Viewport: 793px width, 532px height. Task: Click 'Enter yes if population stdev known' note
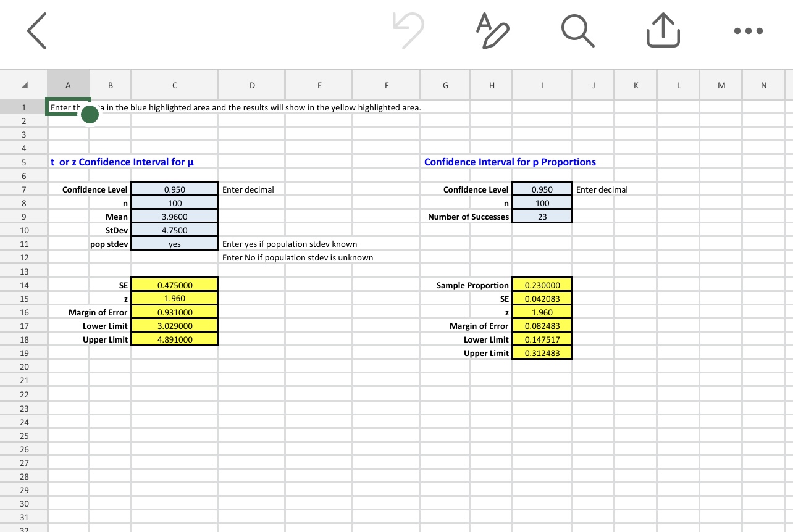tap(290, 244)
